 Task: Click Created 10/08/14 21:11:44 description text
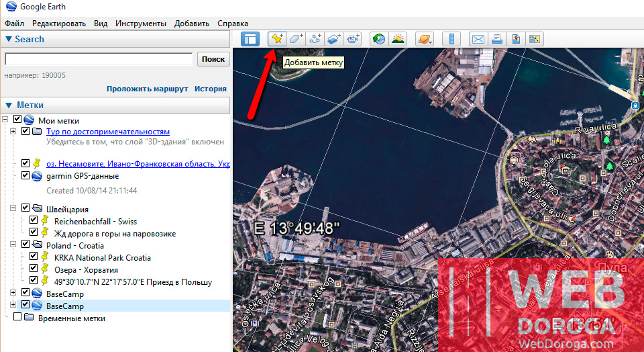tap(92, 191)
